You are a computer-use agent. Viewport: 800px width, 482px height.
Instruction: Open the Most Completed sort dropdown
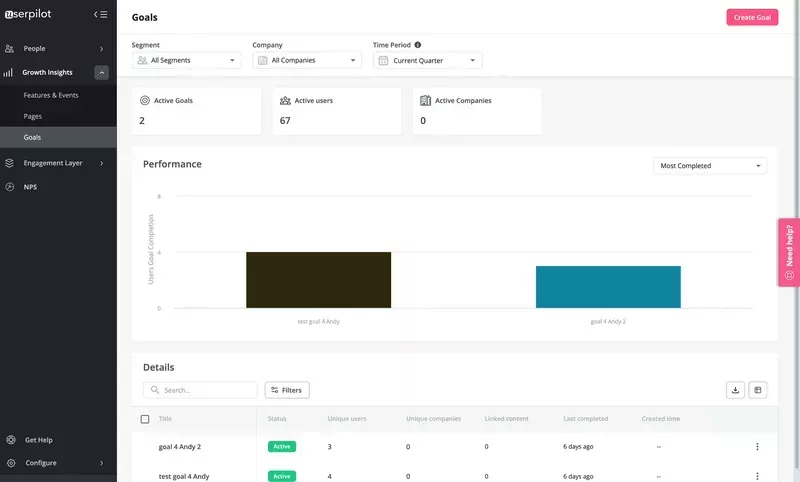pos(709,165)
